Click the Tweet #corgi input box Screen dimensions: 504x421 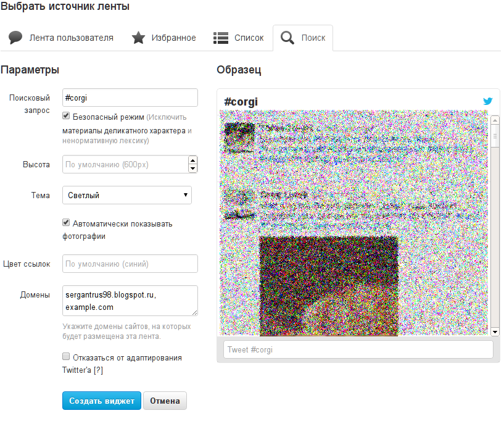pos(358,349)
